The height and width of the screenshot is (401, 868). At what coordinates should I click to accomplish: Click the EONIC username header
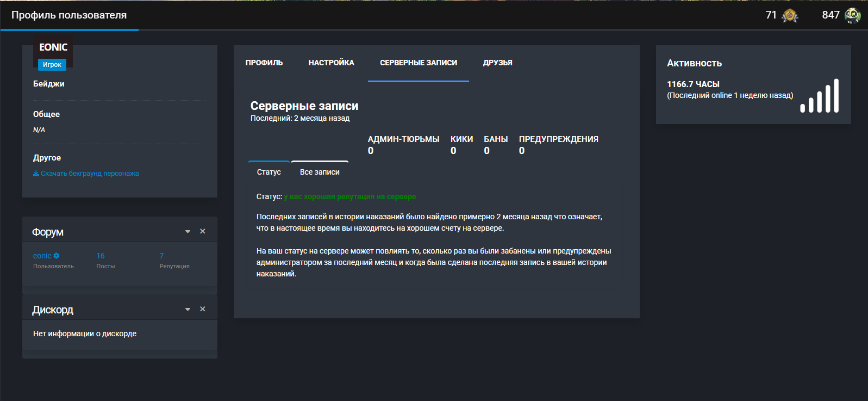click(x=53, y=47)
